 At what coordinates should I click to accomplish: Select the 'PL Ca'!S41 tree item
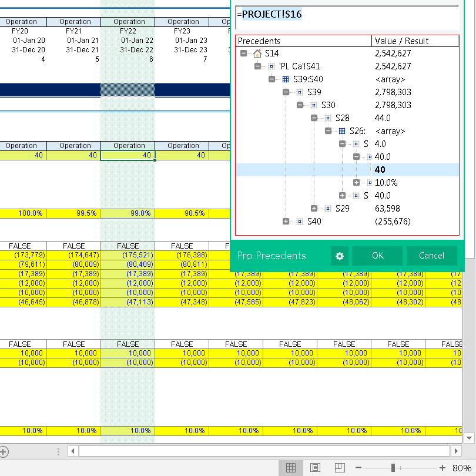coord(300,66)
